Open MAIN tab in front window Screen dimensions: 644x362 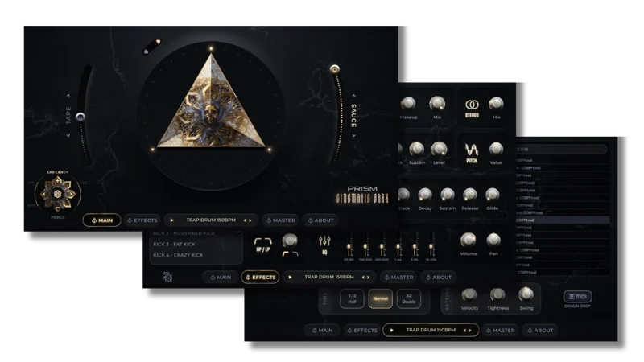(101, 220)
